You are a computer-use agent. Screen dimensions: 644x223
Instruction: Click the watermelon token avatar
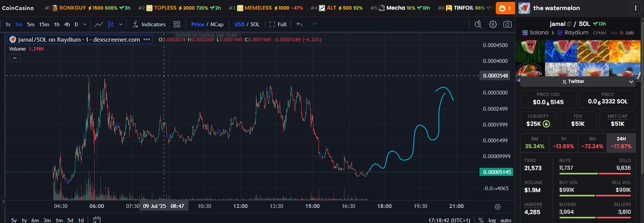(x=525, y=8)
